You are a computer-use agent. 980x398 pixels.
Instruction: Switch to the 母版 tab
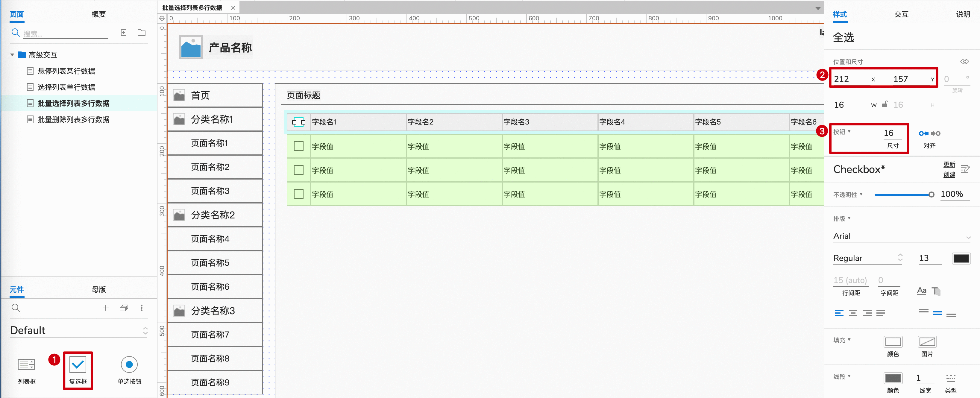[98, 289]
